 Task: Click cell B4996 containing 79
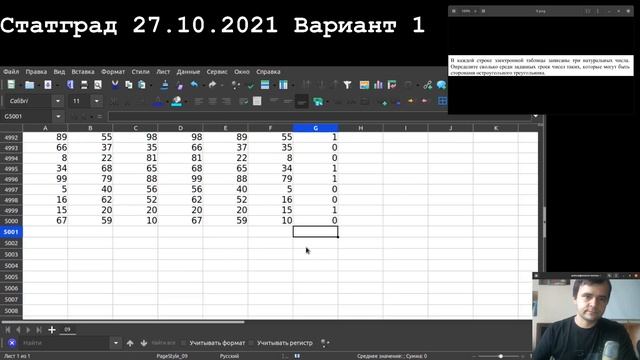(x=90, y=179)
